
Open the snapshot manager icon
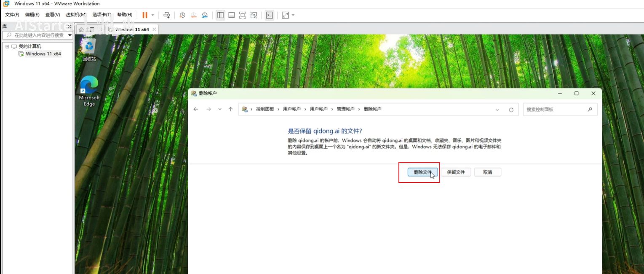pyautogui.click(x=205, y=15)
